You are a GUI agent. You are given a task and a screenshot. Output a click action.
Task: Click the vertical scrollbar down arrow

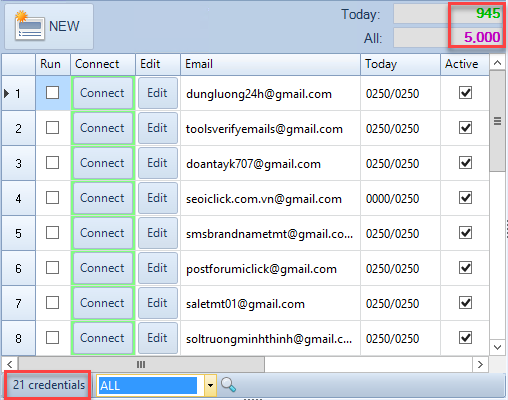click(498, 347)
